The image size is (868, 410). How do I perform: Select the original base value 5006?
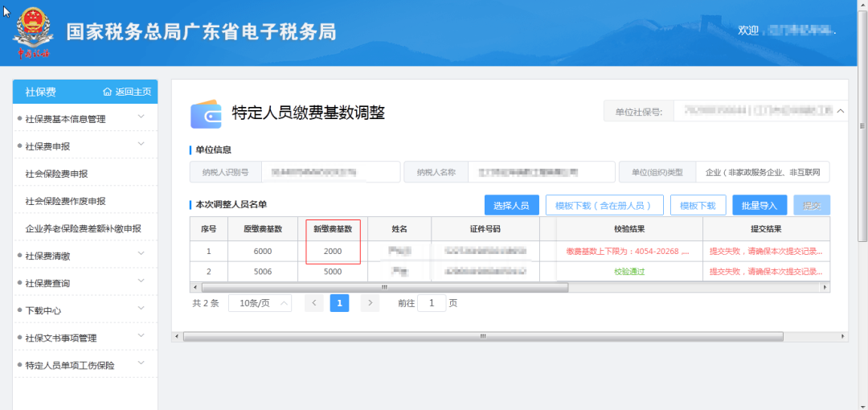coord(263,272)
